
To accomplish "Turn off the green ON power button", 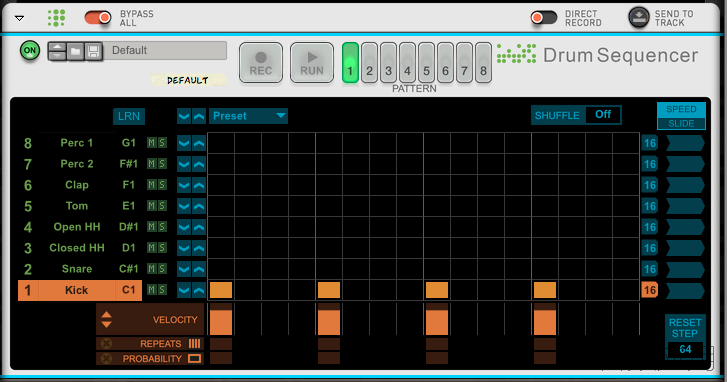I will pos(30,51).
